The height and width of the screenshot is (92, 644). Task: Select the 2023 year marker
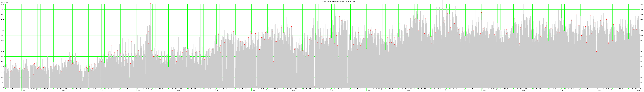point(523,91)
